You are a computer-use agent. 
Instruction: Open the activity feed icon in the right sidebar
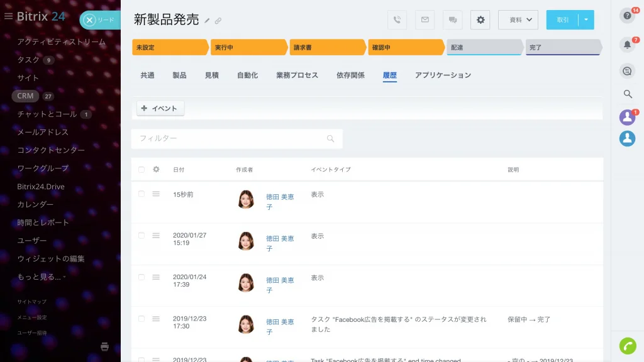[627, 71]
